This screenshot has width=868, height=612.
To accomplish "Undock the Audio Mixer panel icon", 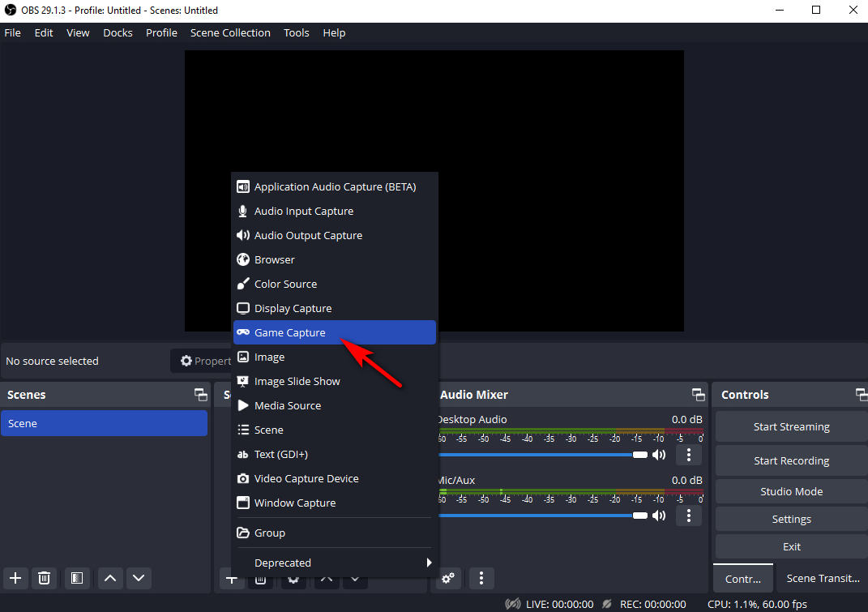I will [x=698, y=395].
